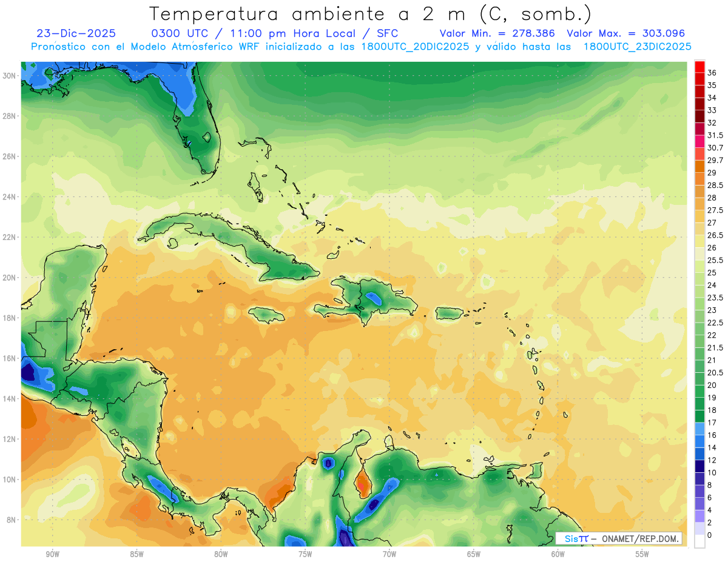Click the forecast date '23-Dic-2025'
Viewport: 728px width, 562px height.
[76, 33]
